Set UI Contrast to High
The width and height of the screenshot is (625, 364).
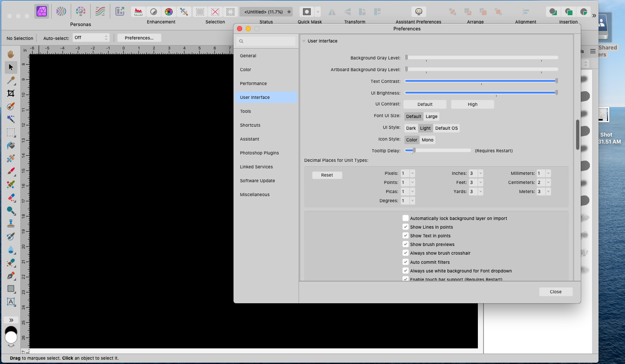click(472, 104)
